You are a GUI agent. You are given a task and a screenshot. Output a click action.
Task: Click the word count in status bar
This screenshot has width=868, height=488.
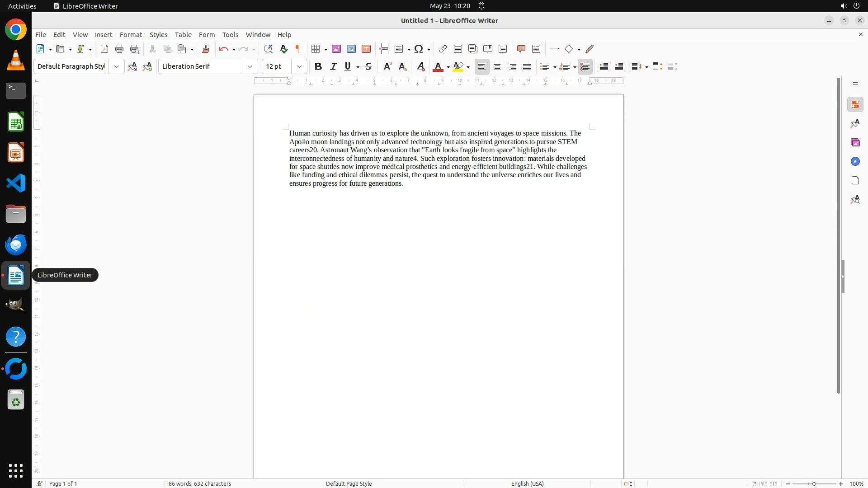[x=200, y=483]
